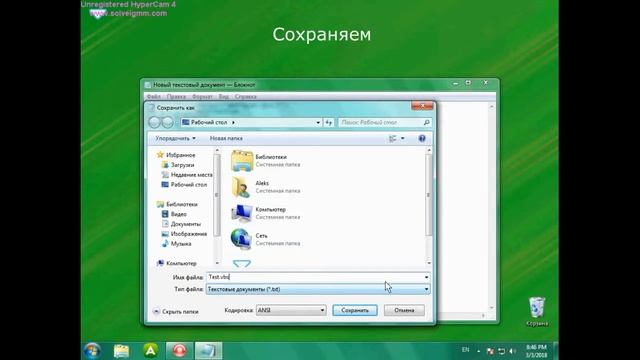Click Скрыть папки toggle
Screen dimensions: 640x360
176,311
